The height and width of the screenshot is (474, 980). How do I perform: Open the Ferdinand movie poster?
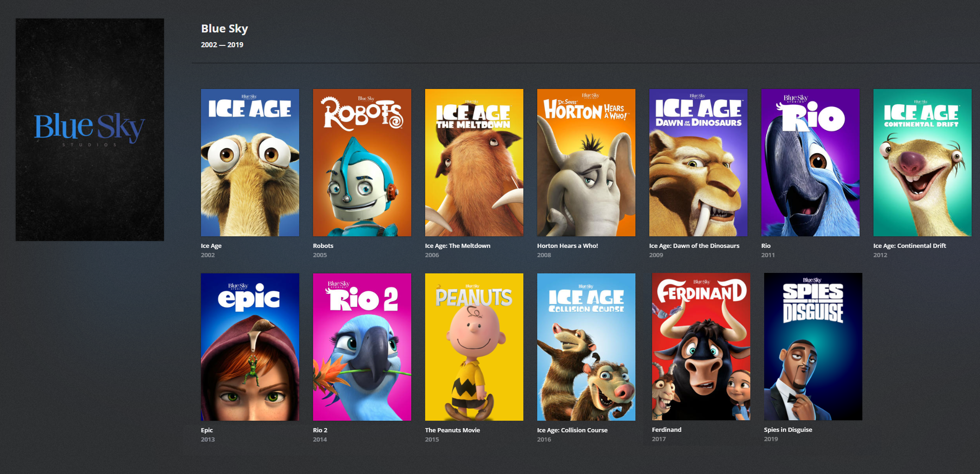(x=701, y=347)
